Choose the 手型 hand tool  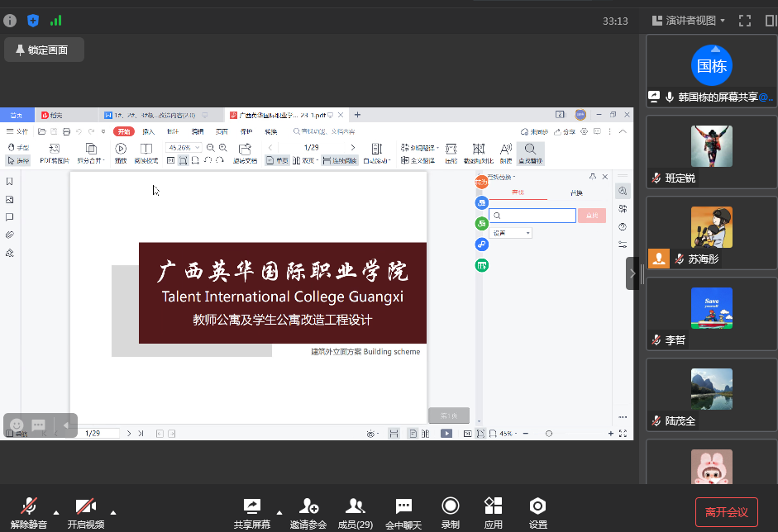point(19,147)
